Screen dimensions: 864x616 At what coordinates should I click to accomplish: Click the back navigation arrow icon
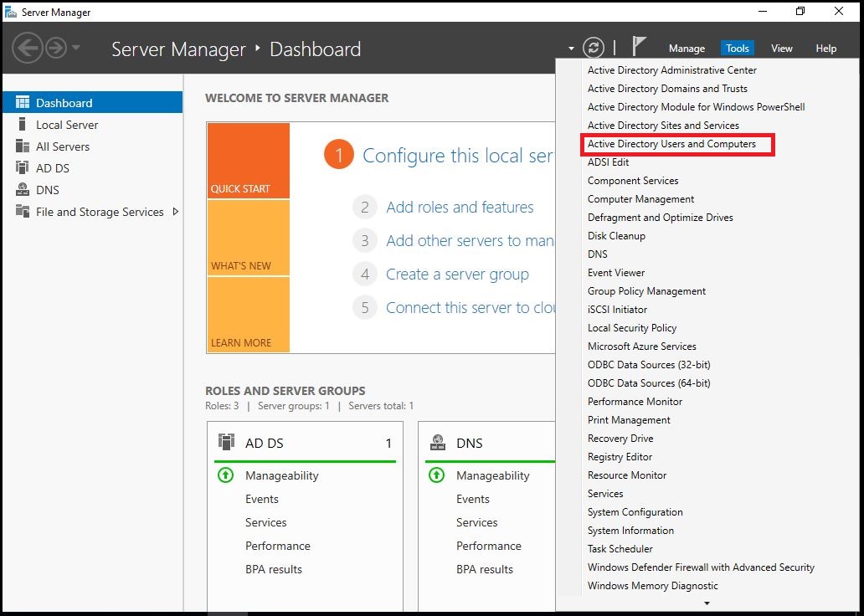pyautogui.click(x=28, y=49)
